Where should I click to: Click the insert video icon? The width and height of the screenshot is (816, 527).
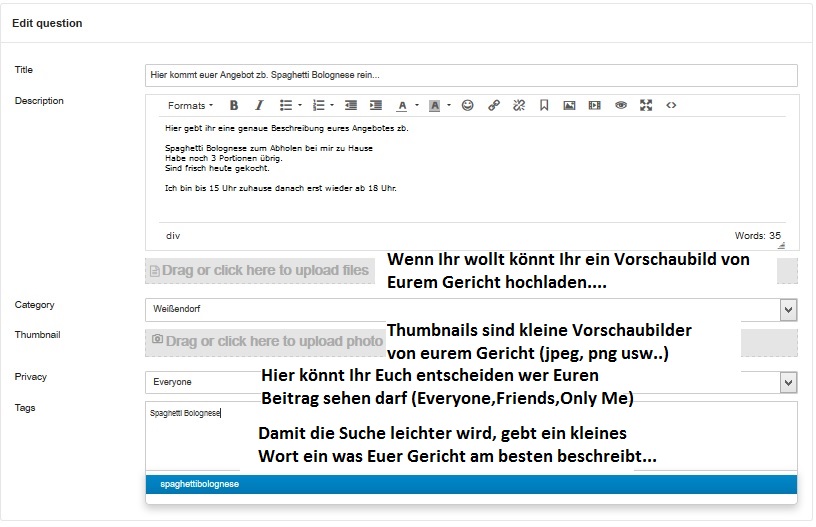[595, 105]
